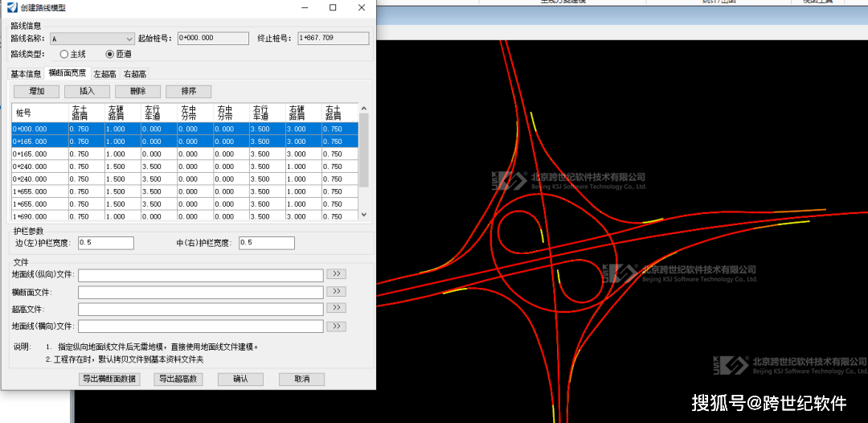Click the 右土路肩 column header
This screenshot has height=423, width=868.
click(340, 113)
